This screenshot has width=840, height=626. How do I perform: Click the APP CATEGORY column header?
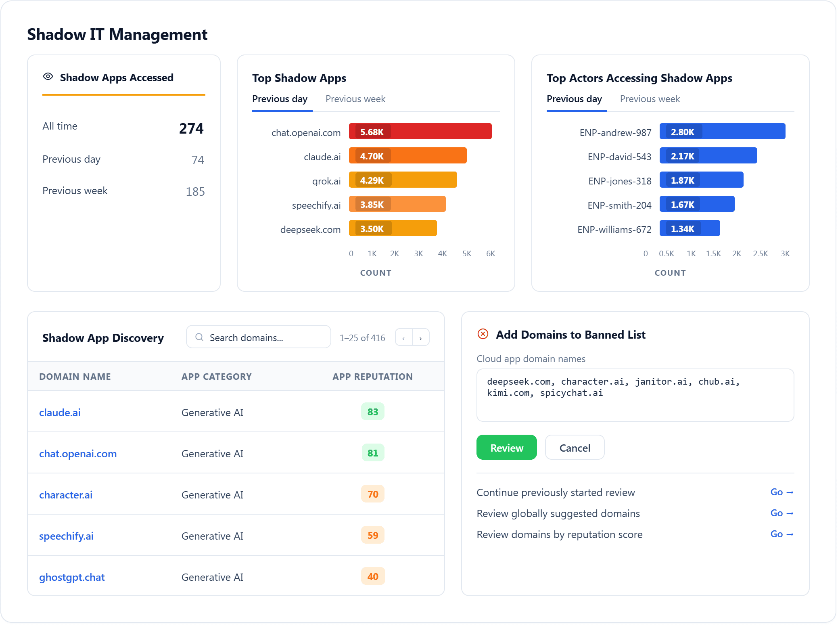217,377
